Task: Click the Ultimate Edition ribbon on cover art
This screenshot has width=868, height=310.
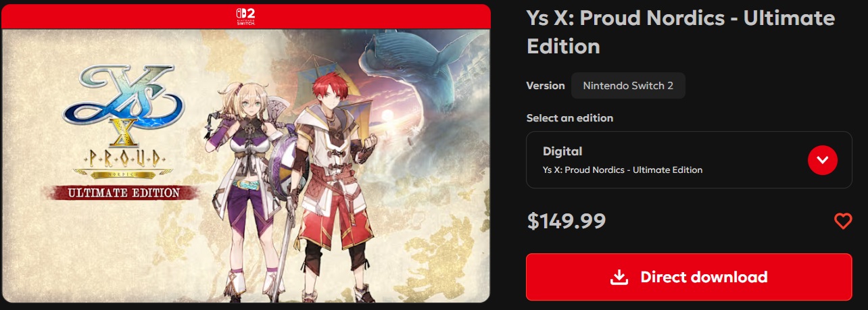Action: pos(123,192)
